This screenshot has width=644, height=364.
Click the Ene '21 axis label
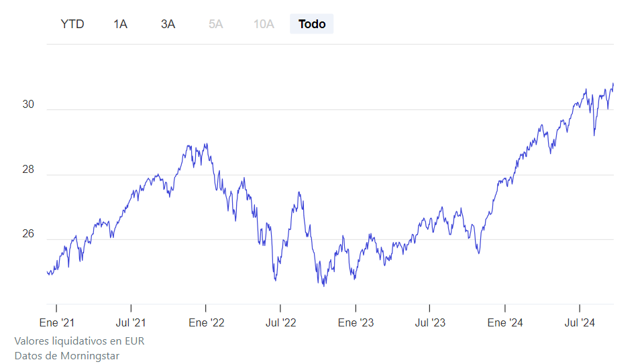tap(57, 322)
